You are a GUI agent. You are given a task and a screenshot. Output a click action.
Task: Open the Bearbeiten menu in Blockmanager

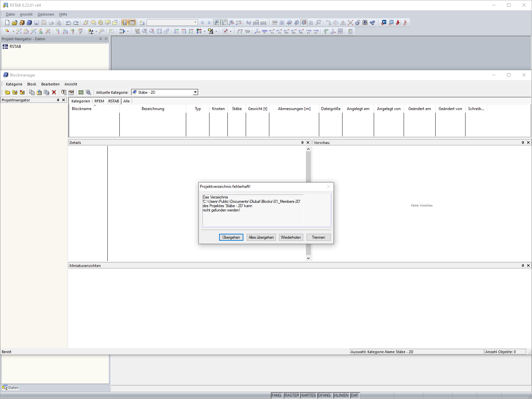pos(50,84)
